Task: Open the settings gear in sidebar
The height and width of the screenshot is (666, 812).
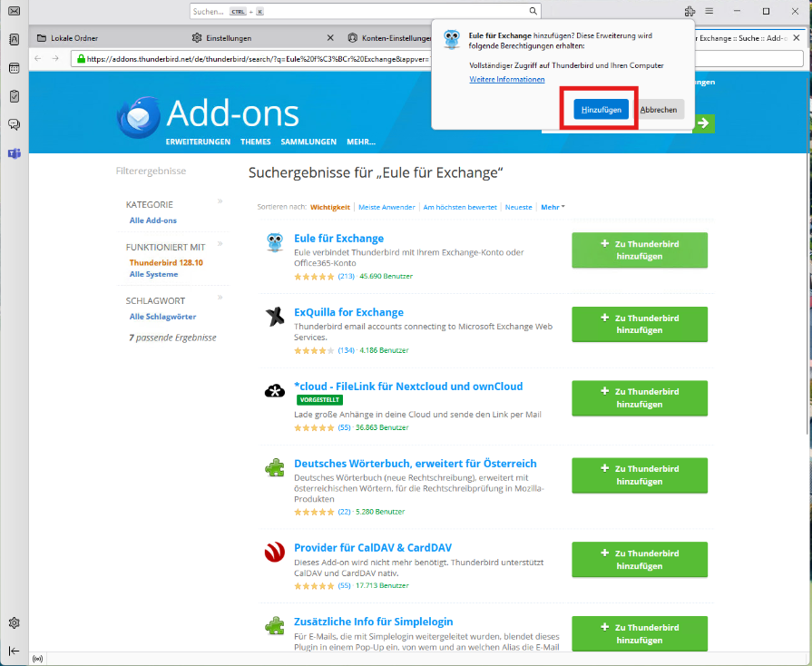Action: pos(14,623)
